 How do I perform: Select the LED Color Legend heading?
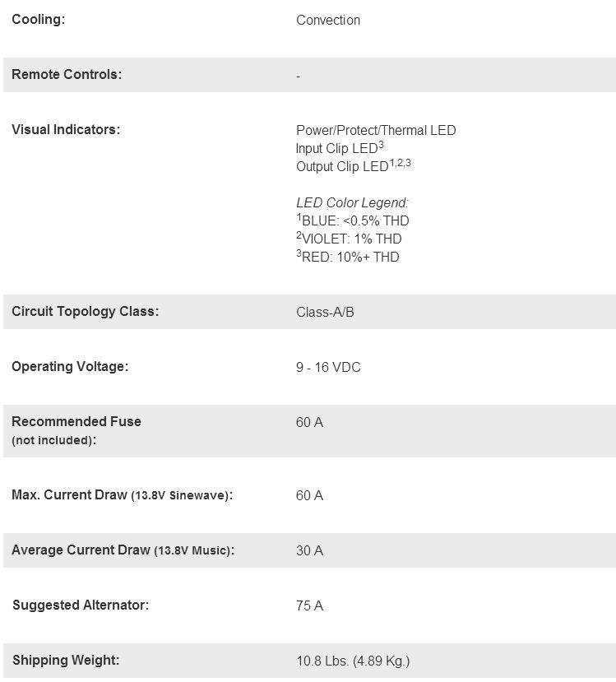352,202
